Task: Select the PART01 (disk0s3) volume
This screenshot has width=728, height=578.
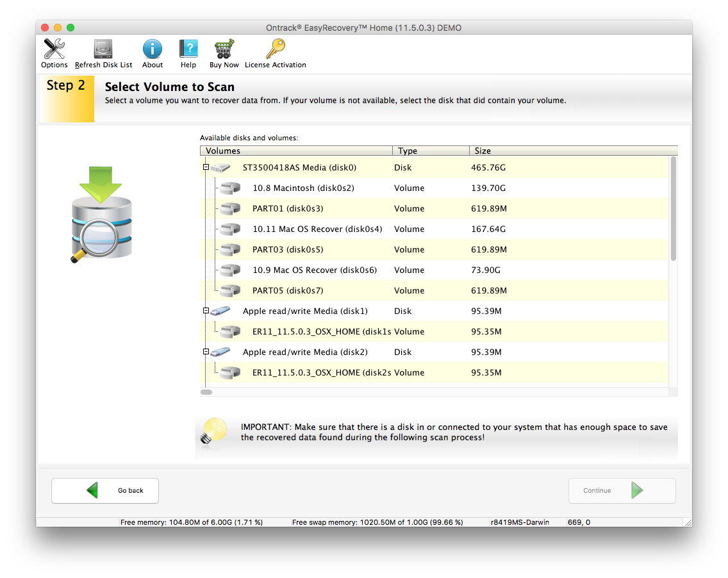Action: click(x=434, y=208)
